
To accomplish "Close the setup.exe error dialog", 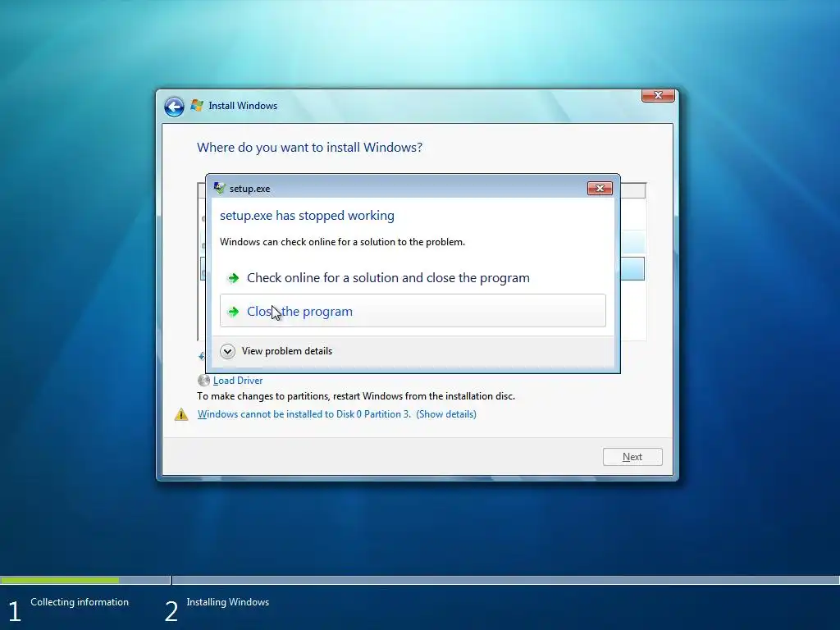I will point(600,188).
